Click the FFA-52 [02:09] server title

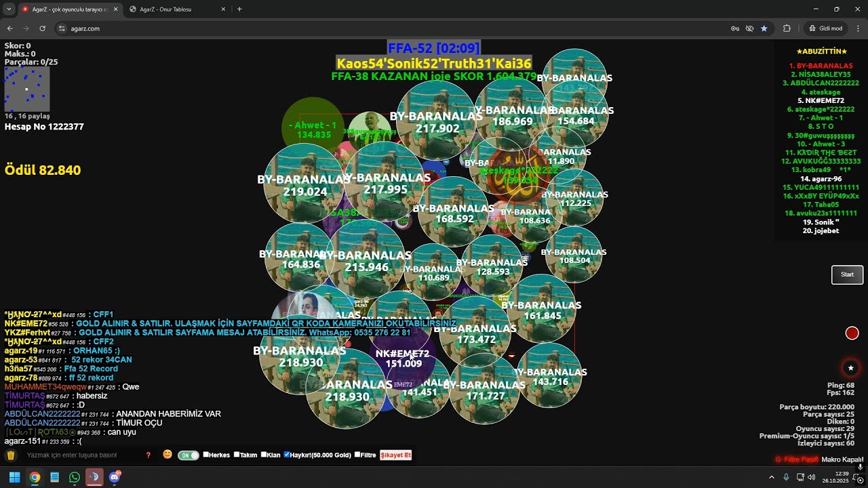(434, 48)
